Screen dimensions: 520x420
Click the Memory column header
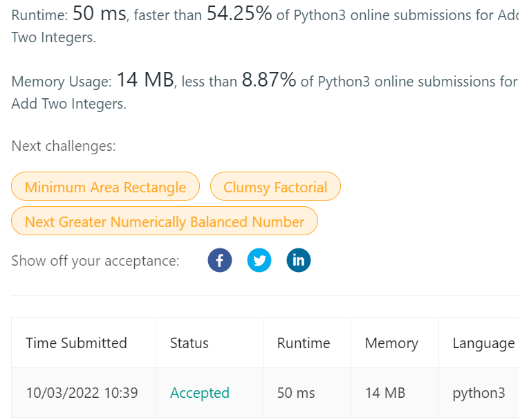coord(391,343)
